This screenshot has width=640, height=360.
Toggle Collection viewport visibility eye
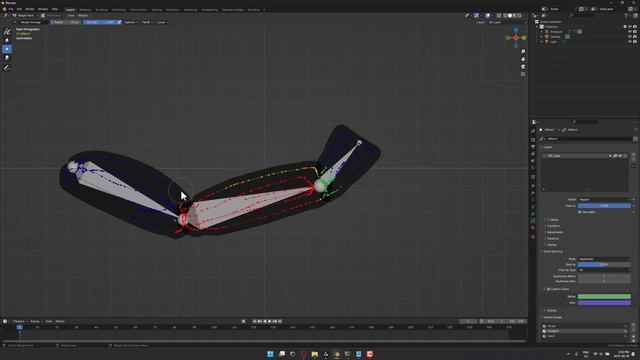click(630, 27)
